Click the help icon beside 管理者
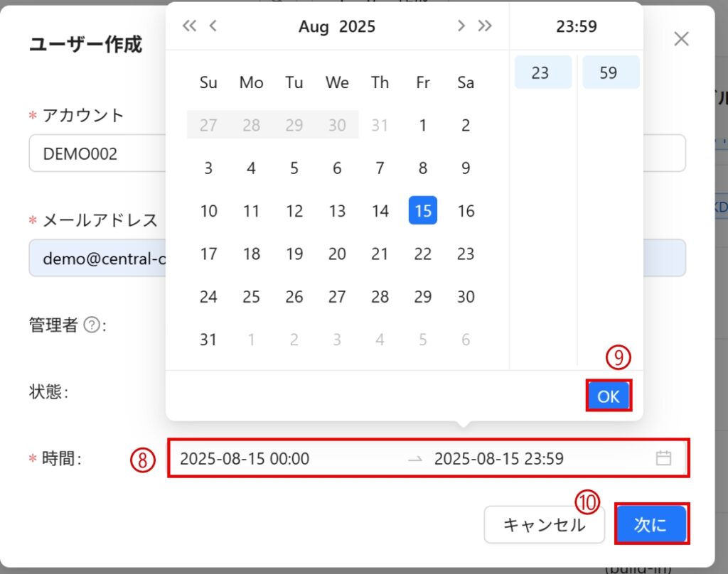This screenshot has height=574, width=728. point(91,325)
